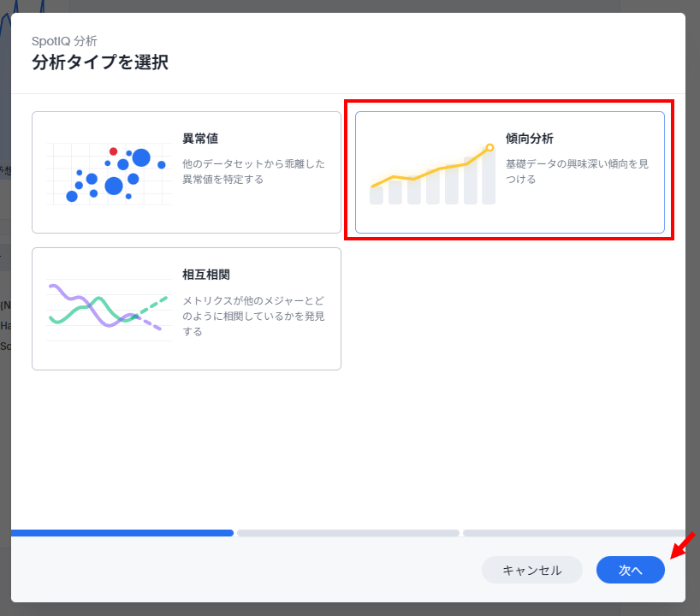Viewport: 700px width, 616px height.
Task: Pick the 相互相関 analysis type title
Action: coord(205,275)
